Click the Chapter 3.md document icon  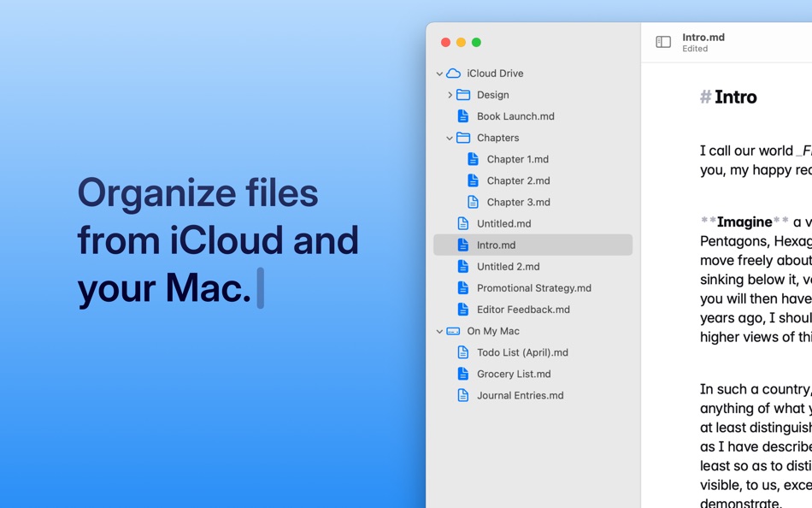[473, 202]
